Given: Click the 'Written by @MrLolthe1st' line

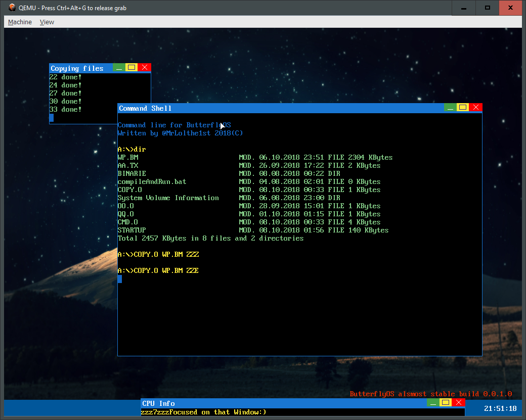Looking at the screenshot, I should coord(180,133).
